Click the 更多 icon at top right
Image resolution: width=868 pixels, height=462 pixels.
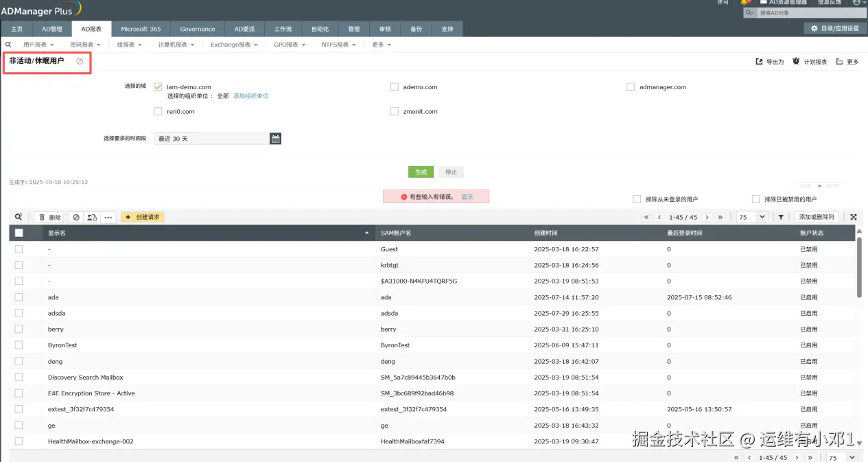click(840, 62)
